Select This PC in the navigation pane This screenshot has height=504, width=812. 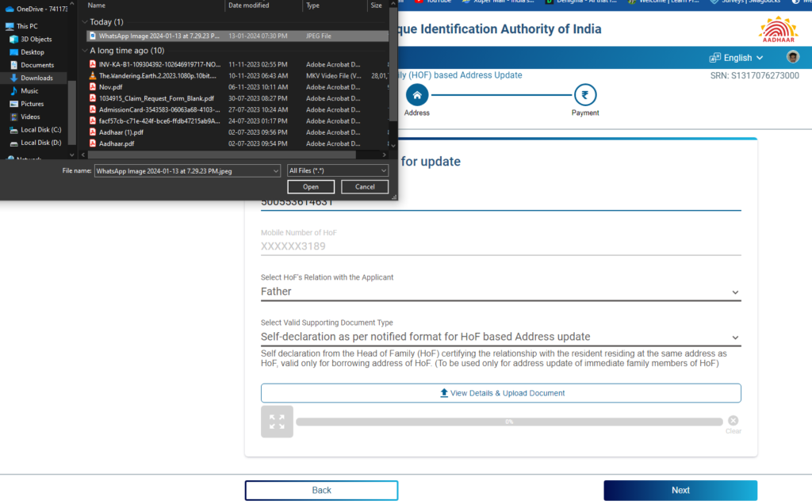[21, 26]
